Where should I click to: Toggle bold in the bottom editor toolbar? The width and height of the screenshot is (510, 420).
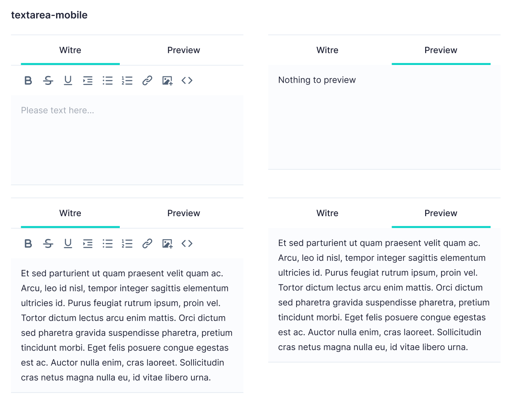tap(28, 243)
